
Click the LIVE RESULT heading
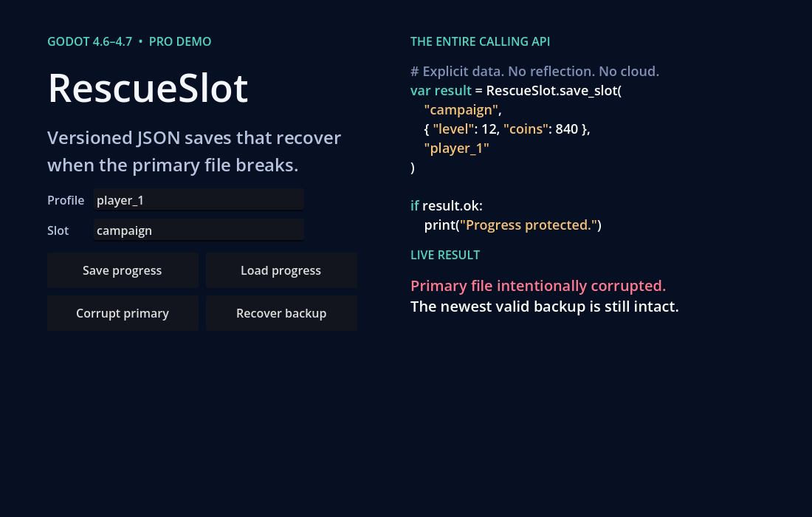tap(445, 255)
